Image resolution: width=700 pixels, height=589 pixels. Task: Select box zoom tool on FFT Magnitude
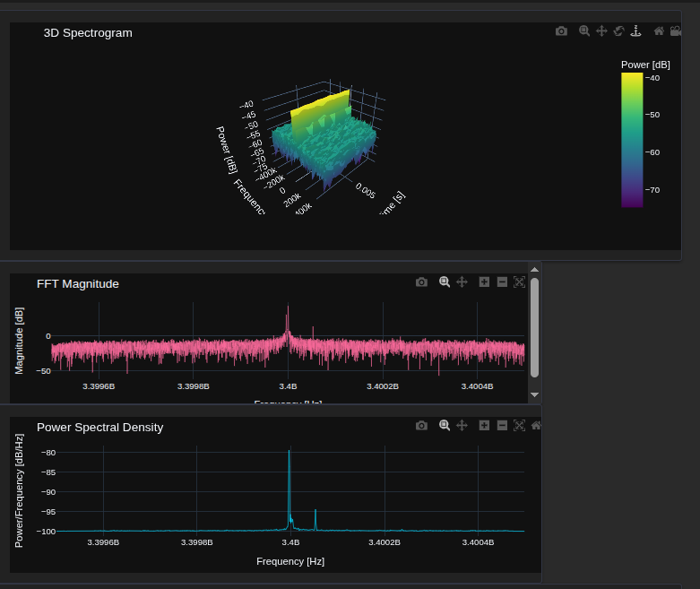(x=444, y=282)
